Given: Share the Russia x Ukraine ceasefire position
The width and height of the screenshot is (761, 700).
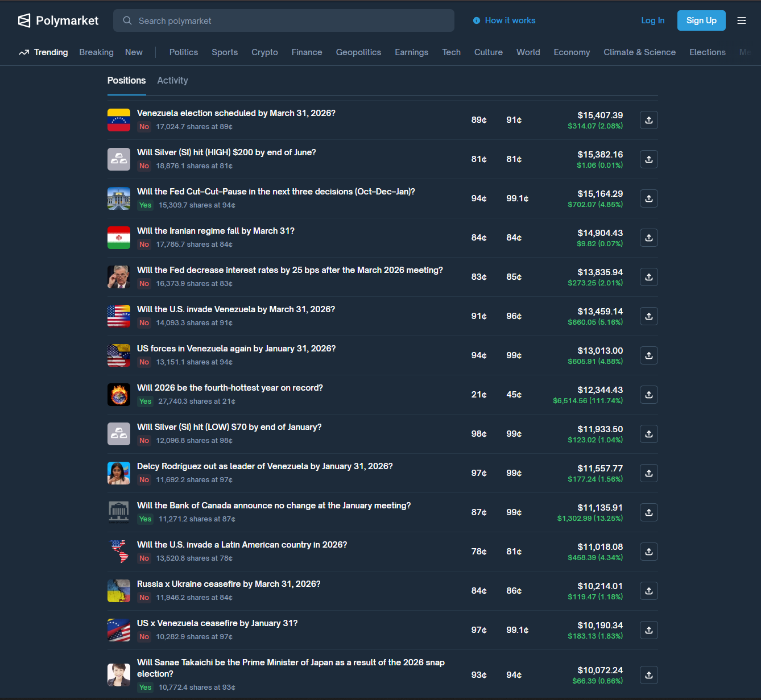Looking at the screenshot, I should click(648, 591).
